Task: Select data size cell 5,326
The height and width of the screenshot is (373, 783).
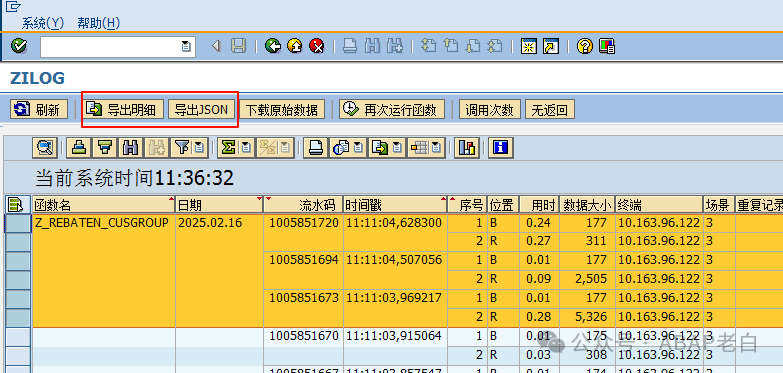Action: (587, 317)
